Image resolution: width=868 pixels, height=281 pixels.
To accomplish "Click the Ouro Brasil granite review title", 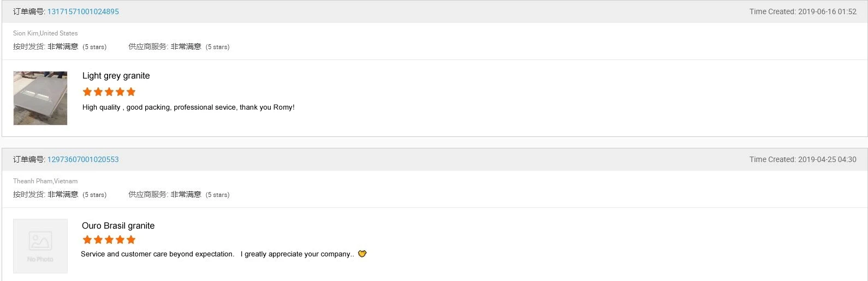I will pyautogui.click(x=118, y=226).
